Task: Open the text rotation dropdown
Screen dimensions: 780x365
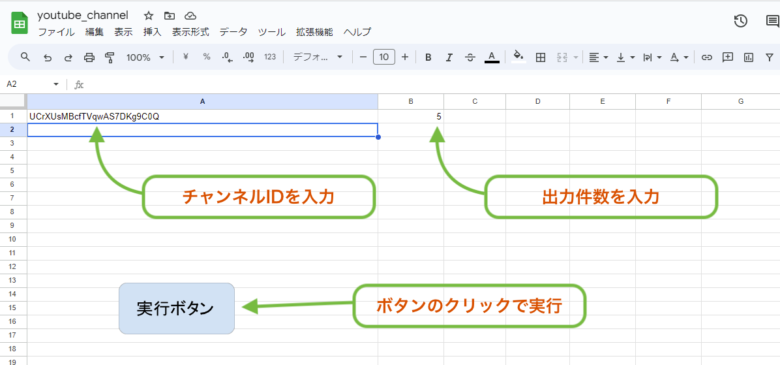Action: tap(679, 58)
